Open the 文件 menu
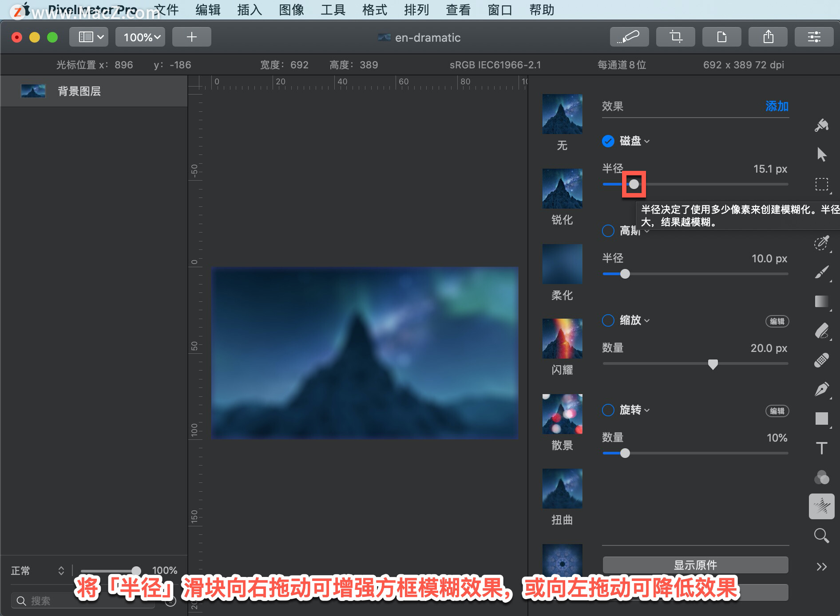Image resolution: width=840 pixels, height=616 pixels. pyautogui.click(x=166, y=9)
